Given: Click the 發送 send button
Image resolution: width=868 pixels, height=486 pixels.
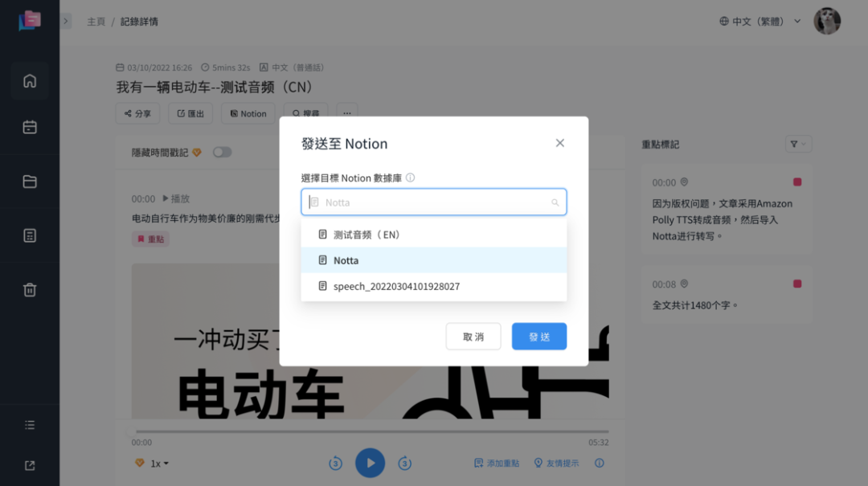Looking at the screenshot, I should (539, 337).
